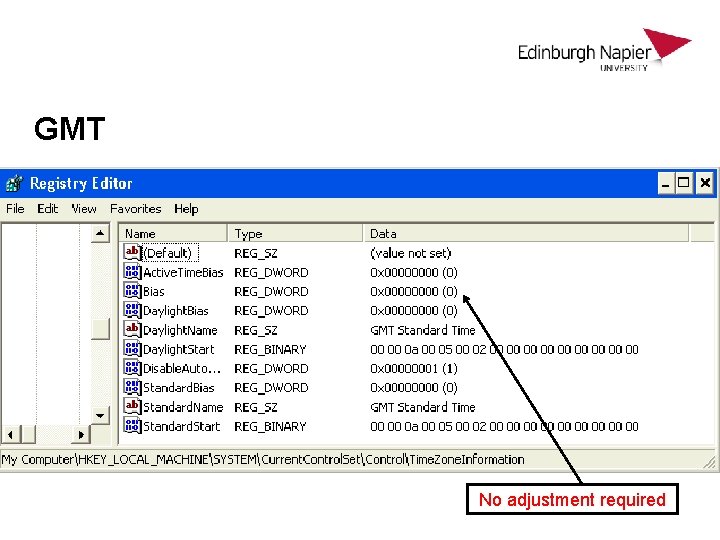This screenshot has width=720, height=540.
Task: Click the tree pane scroll down arrow
Action: point(100,416)
